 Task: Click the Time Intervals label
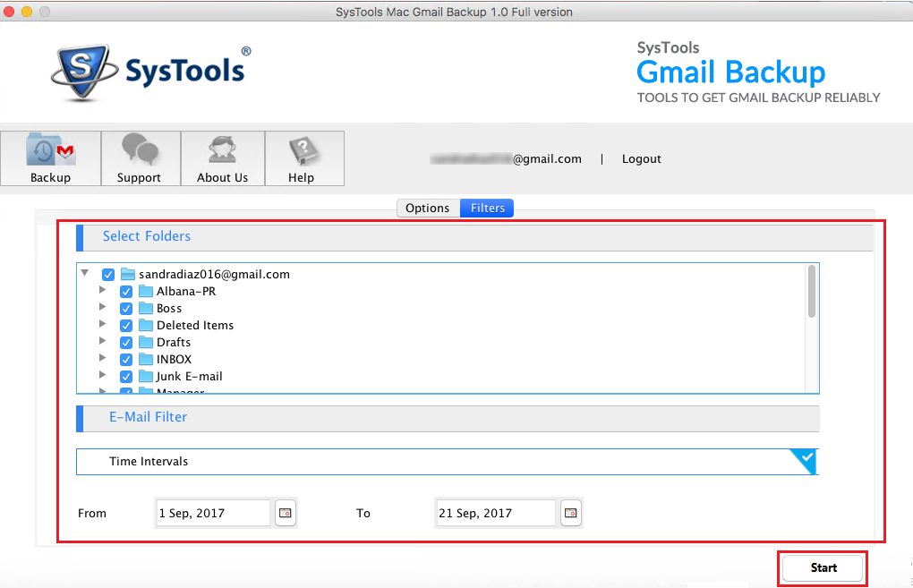click(x=149, y=461)
